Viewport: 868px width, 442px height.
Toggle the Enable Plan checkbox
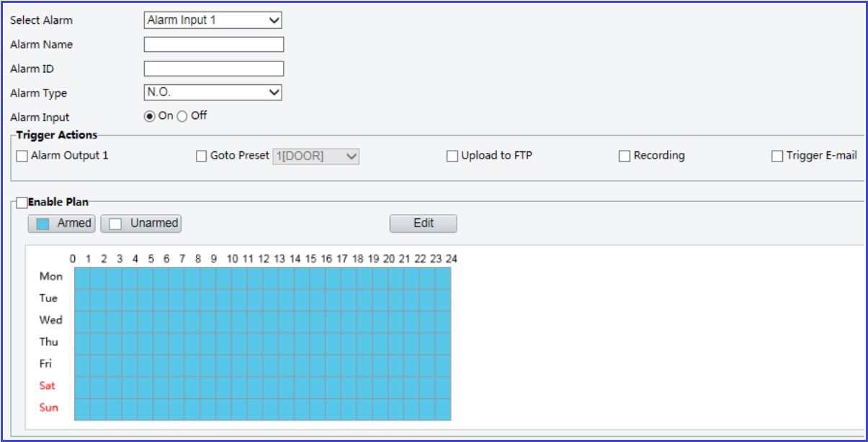coord(22,203)
